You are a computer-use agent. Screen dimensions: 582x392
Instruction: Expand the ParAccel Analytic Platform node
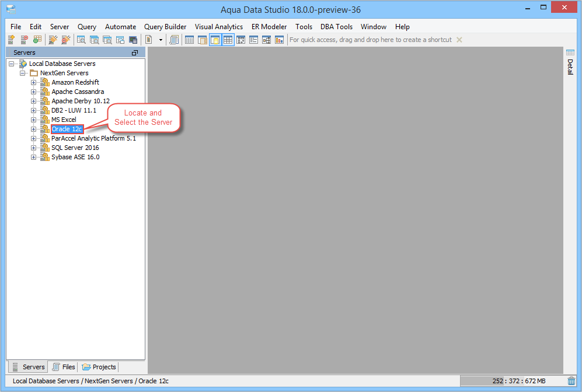[x=33, y=138]
